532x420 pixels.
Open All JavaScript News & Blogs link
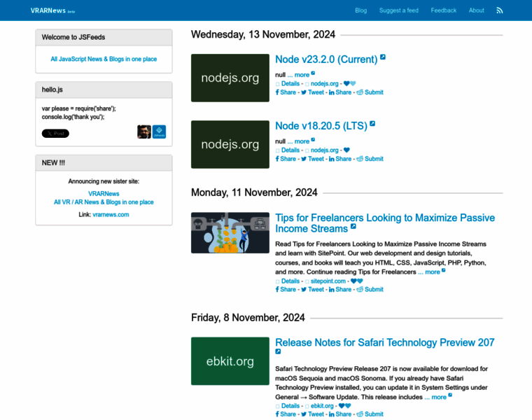point(104,59)
